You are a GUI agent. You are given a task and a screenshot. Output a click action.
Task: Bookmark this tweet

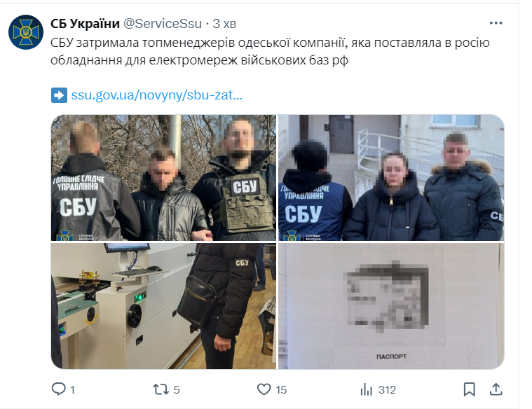pyautogui.click(x=469, y=389)
